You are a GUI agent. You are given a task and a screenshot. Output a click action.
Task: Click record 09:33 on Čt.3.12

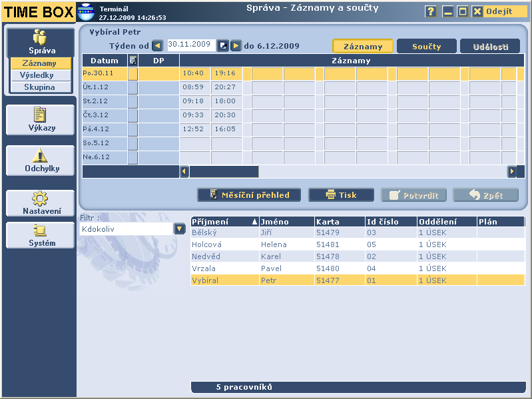(x=194, y=115)
